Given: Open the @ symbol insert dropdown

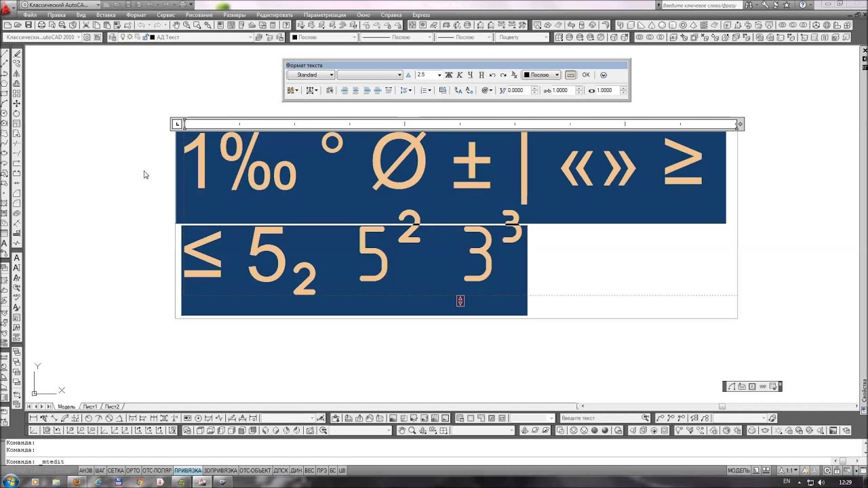Looking at the screenshot, I should (x=487, y=90).
